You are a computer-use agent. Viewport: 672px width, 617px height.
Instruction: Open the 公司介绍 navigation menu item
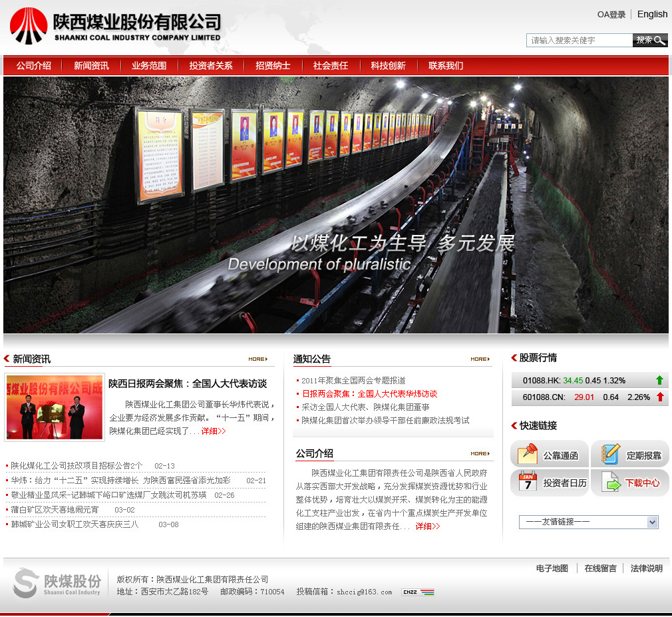[33, 66]
